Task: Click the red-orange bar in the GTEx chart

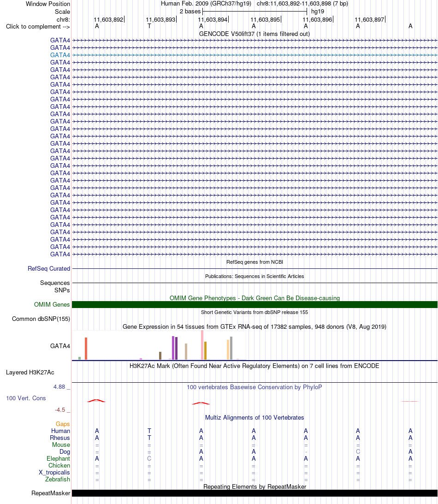Action: pyautogui.click(x=86, y=349)
